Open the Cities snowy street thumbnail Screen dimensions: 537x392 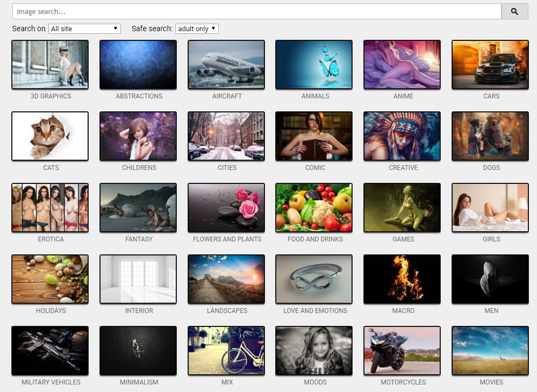[x=226, y=136]
